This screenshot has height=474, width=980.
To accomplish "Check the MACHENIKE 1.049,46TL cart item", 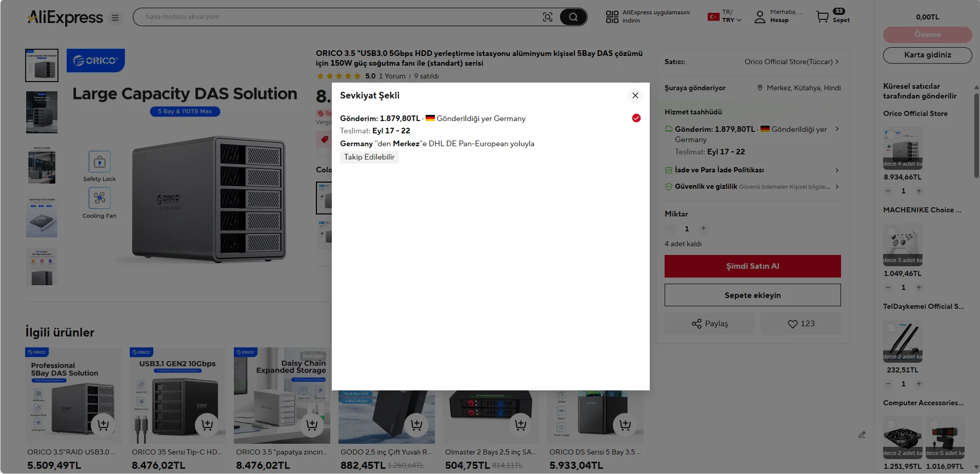I will pyautogui.click(x=891, y=231).
